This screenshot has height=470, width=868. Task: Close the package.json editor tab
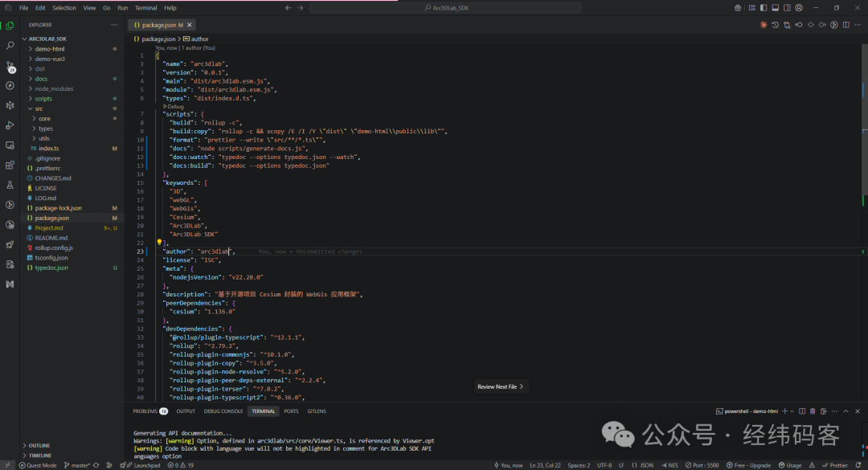click(190, 25)
